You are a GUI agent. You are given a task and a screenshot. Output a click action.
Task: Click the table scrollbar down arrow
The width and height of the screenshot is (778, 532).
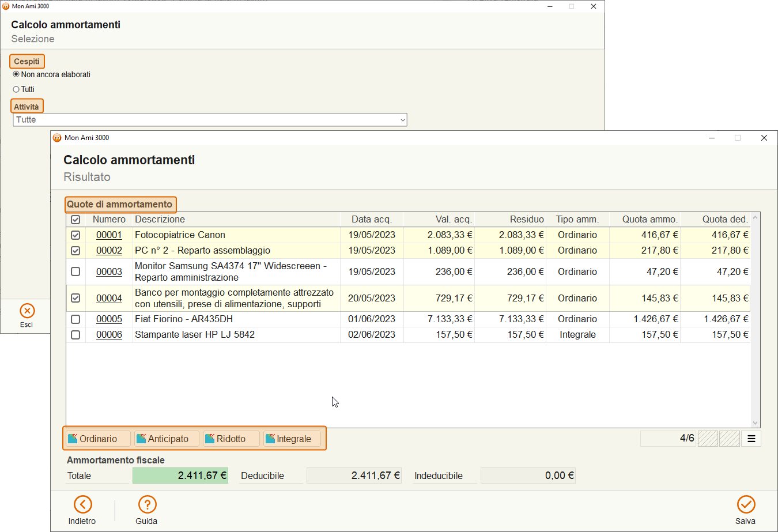click(756, 423)
